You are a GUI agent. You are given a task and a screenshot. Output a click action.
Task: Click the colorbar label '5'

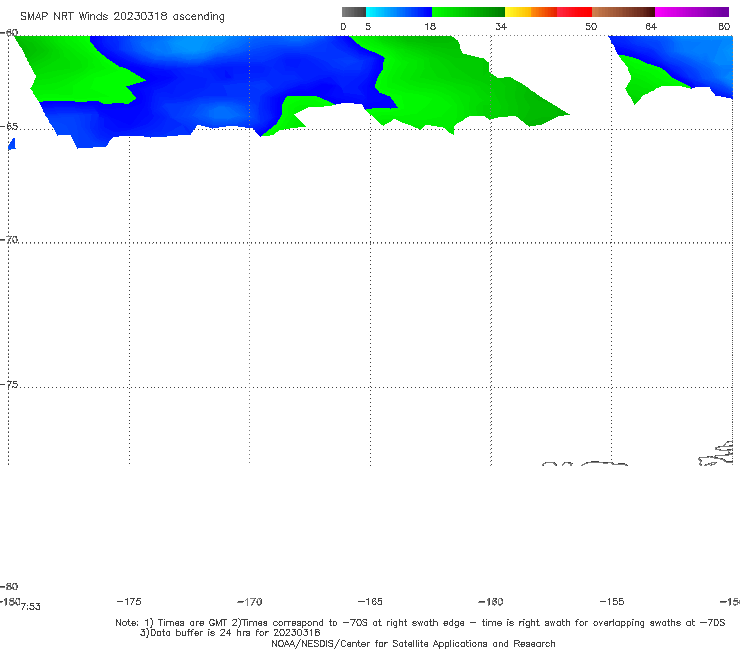pos(368,27)
